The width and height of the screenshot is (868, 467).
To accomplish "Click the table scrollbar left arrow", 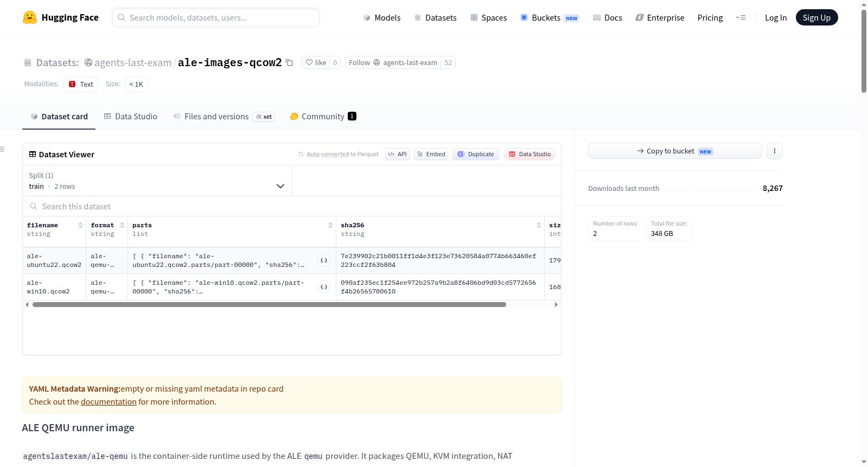I will tap(27, 305).
